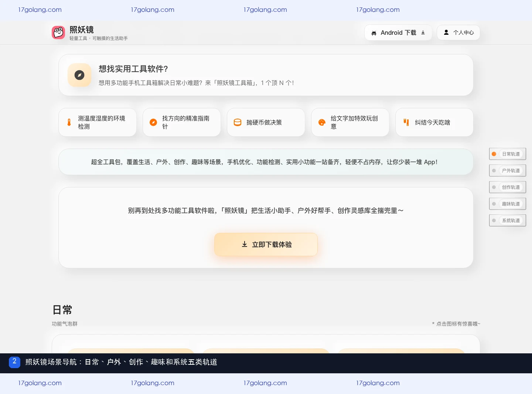
Task: Click the text starting 别再到处找多功能工具软件啦
Action: click(266, 211)
